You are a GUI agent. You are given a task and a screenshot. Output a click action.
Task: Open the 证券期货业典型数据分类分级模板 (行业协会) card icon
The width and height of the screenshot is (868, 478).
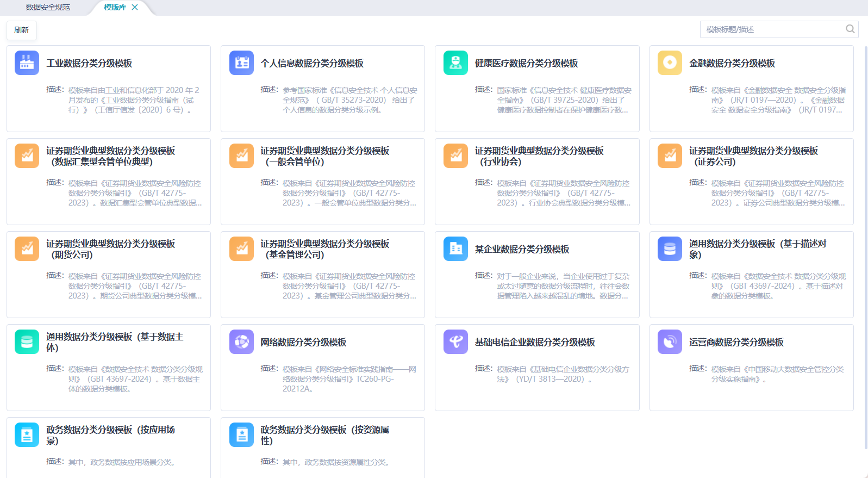(x=455, y=156)
